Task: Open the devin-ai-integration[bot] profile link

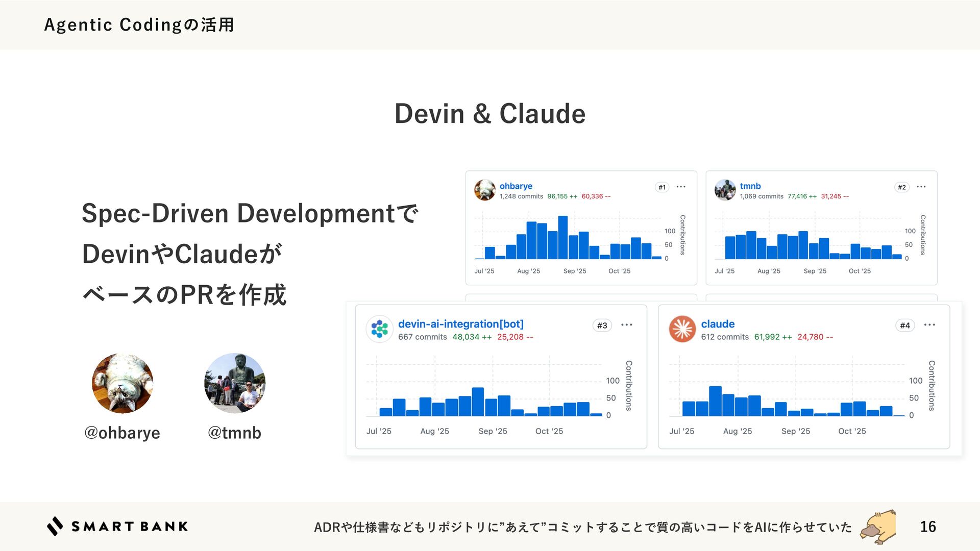Action: coord(460,324)
